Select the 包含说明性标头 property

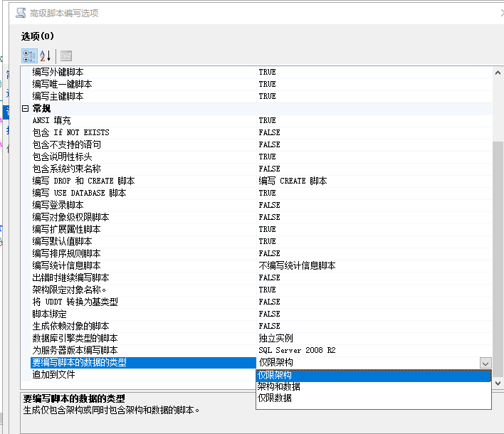click(x=144, y=157)
